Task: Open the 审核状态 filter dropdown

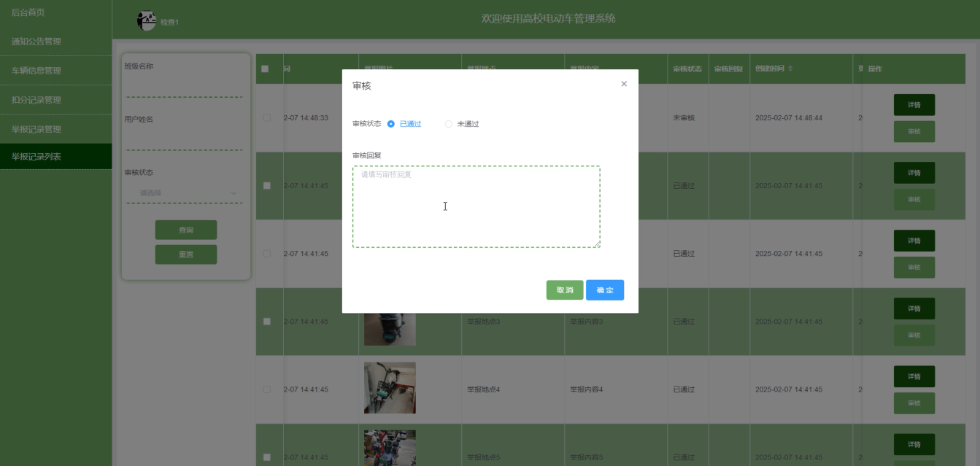Action: click(186, 193)
